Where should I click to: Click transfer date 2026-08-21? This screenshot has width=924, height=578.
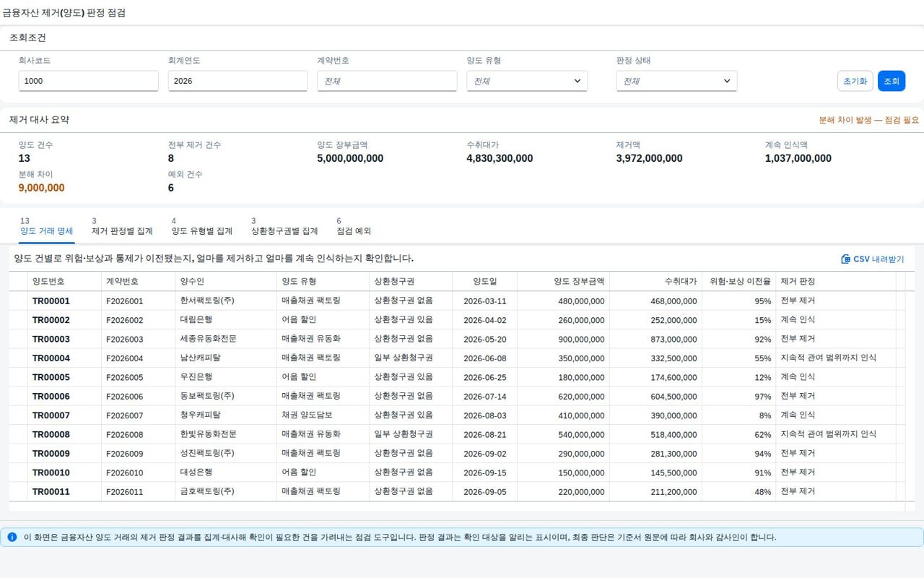coord(485,435)
